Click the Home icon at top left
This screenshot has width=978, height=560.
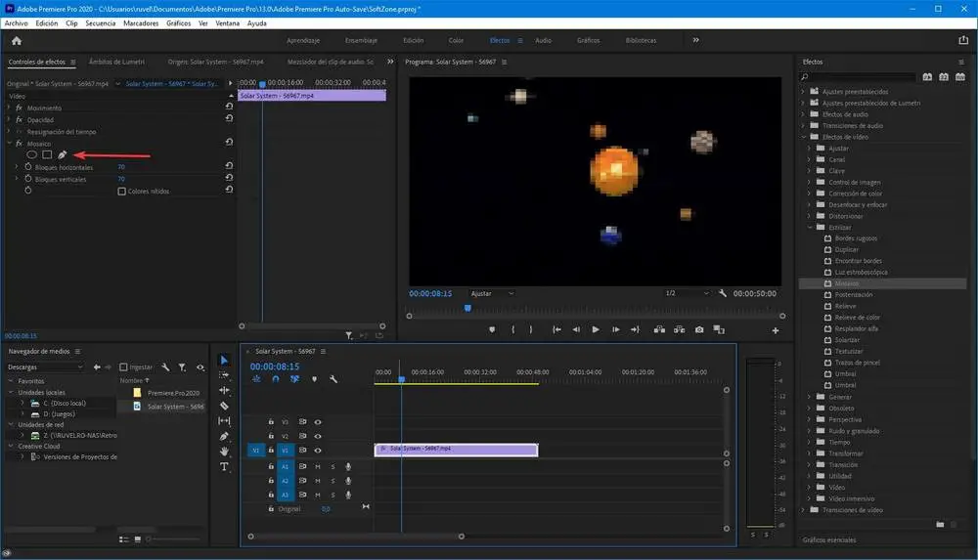(x=17, y=41)
